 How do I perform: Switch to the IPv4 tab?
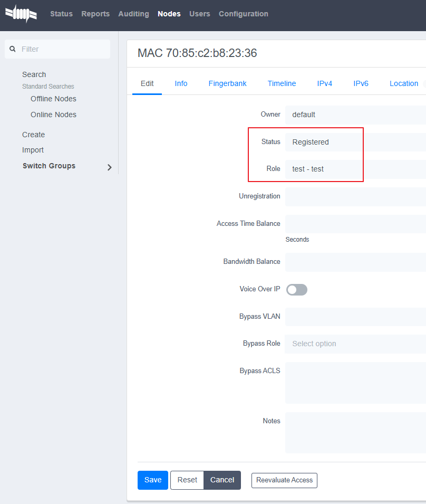pyautogui.click(x=325, y=83)
